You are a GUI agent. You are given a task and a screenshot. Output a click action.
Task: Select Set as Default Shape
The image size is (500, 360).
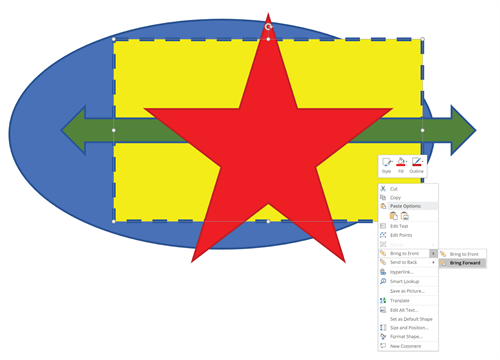(408, 319)
